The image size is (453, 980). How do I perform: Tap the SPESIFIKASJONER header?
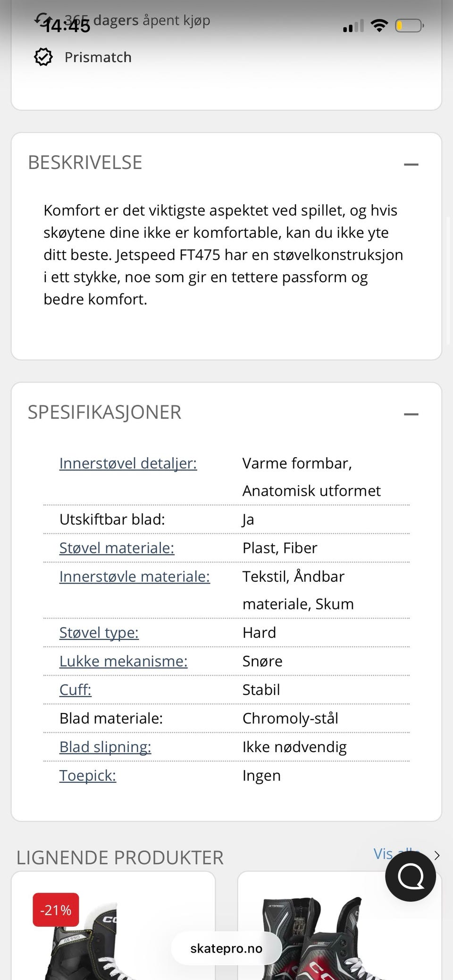pyautogui.click(x=105, y=412)
